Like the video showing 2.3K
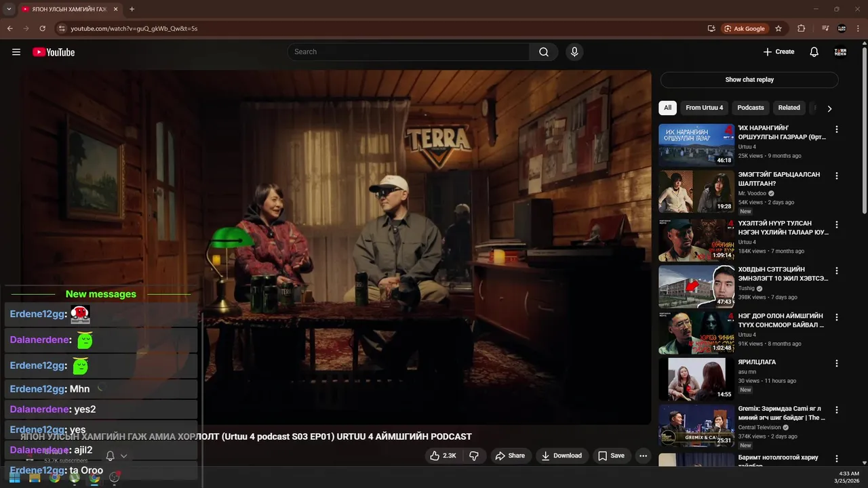 coord(442,456)
